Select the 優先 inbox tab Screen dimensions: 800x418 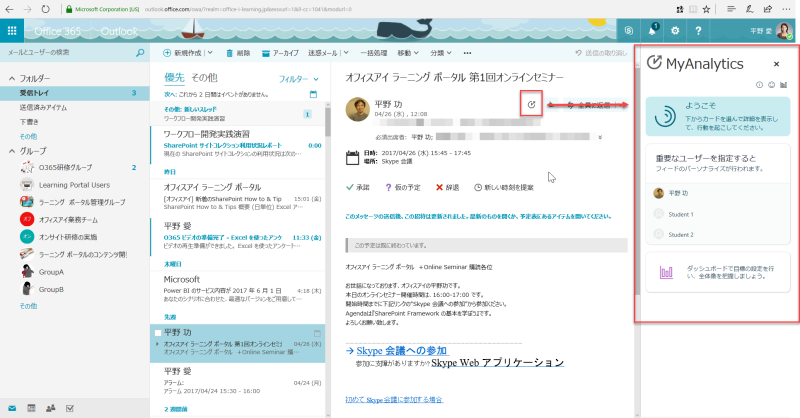pos(174,78)
